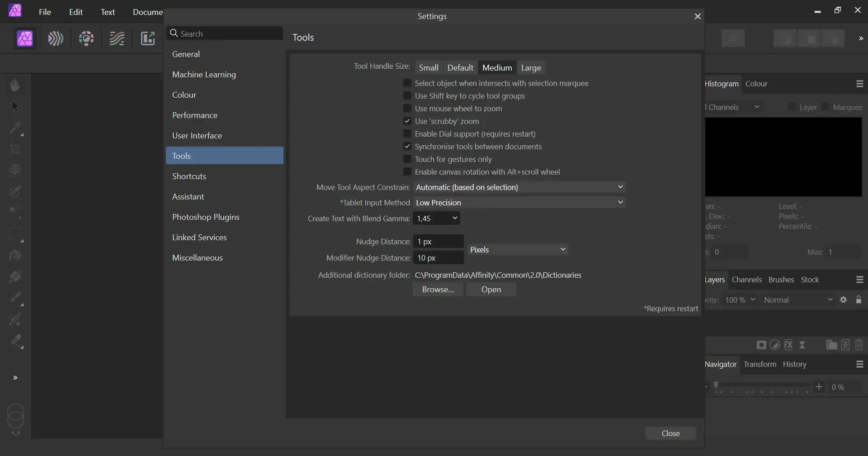Expand the Tablet Input Method dropdown
The height and width of the screenshot is (456, 868).
(x=519, y=203)
